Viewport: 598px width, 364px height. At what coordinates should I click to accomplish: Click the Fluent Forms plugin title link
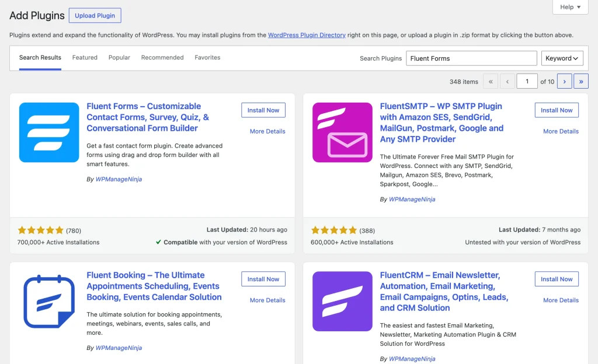pyautogui.click(x=148, y=117)
